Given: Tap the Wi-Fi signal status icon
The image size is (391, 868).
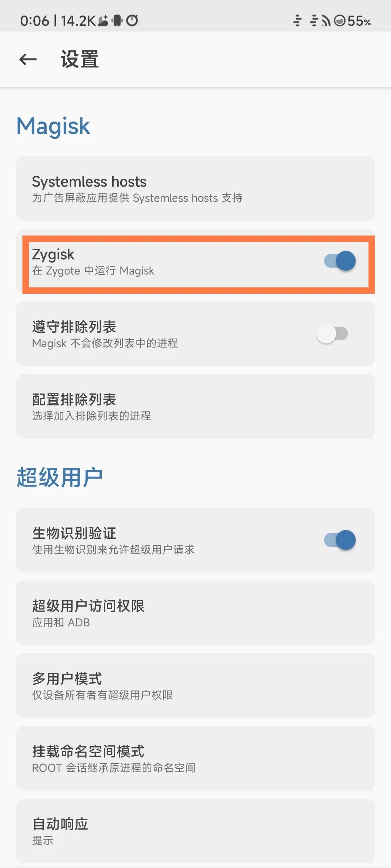Looking at the screenshot, I should point(325,21).
